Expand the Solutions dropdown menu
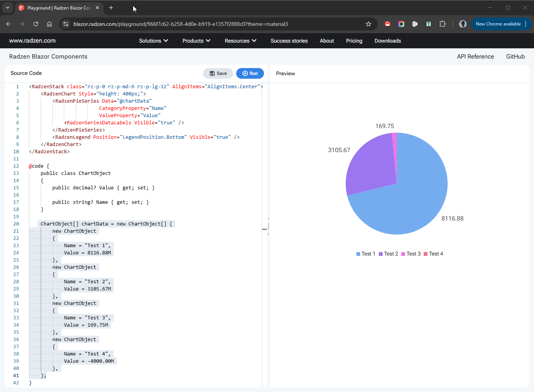534x392 pixels. [153, 41]
